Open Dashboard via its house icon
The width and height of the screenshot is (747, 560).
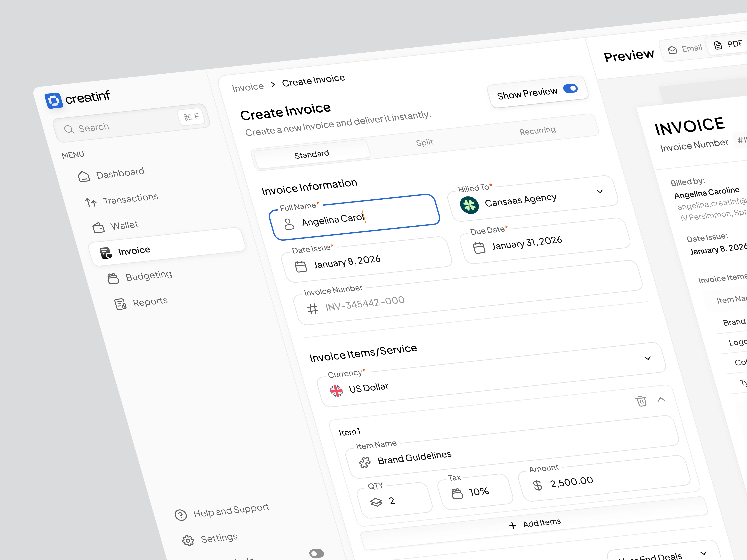point(84,176)
